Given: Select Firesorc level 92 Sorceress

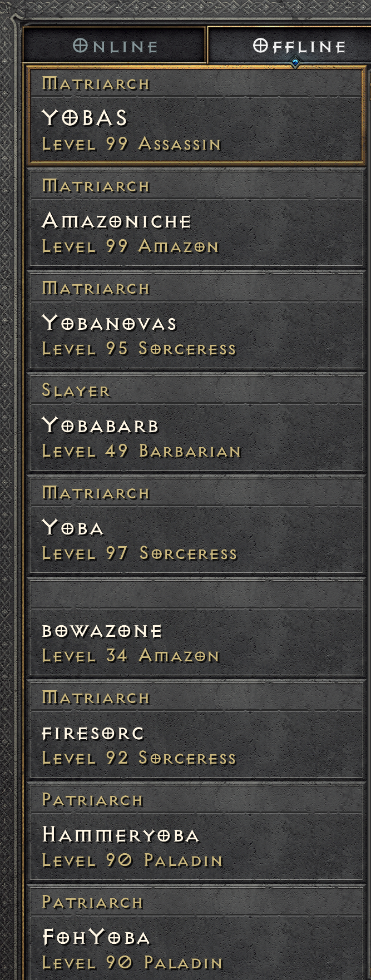Looking at the screenshot, I should [196, 730].
